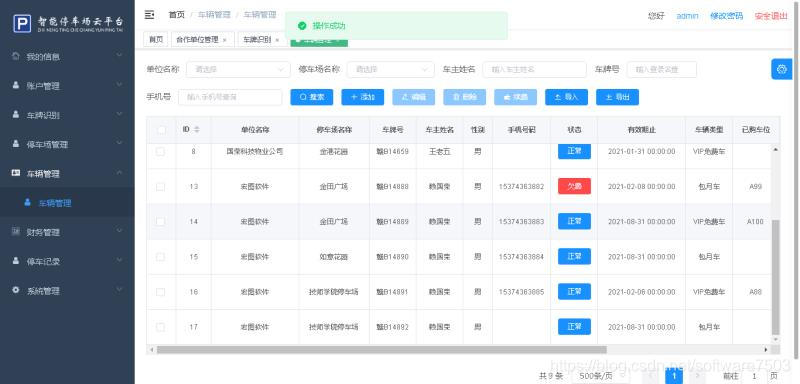Click the parking platform logo icon
This screenshot has width=800, height=384.
[22, 23]
